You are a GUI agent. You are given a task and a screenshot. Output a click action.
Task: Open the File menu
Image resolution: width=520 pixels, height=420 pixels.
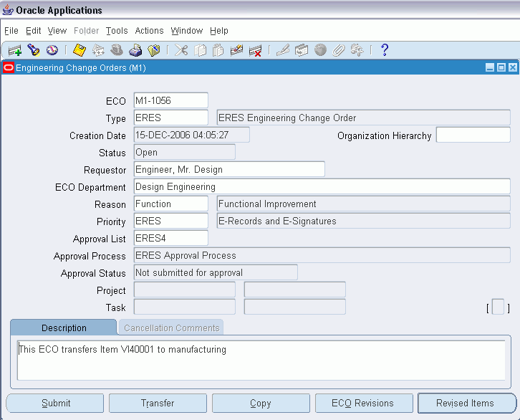coord(11,31)
